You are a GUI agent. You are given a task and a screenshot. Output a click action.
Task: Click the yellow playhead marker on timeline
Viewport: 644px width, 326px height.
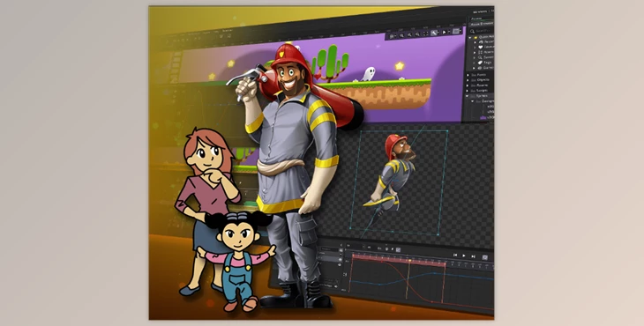(x=410, y=261)
